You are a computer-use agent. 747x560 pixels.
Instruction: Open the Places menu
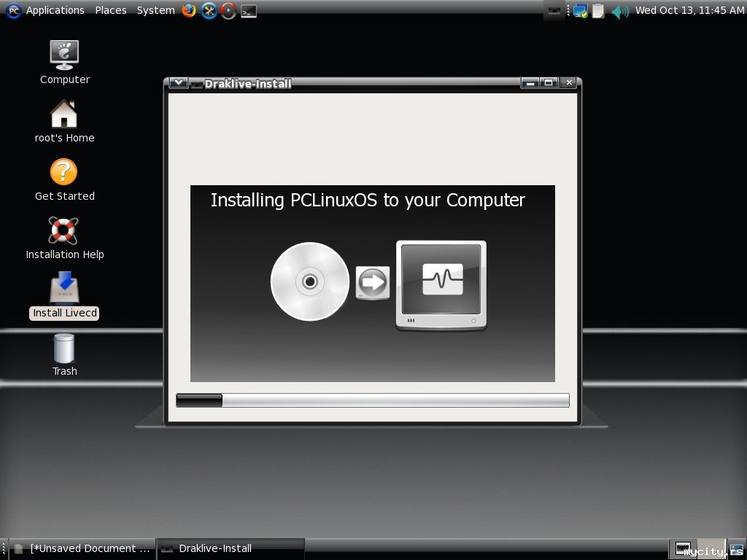pyautogui.click(x=111, y=10)
